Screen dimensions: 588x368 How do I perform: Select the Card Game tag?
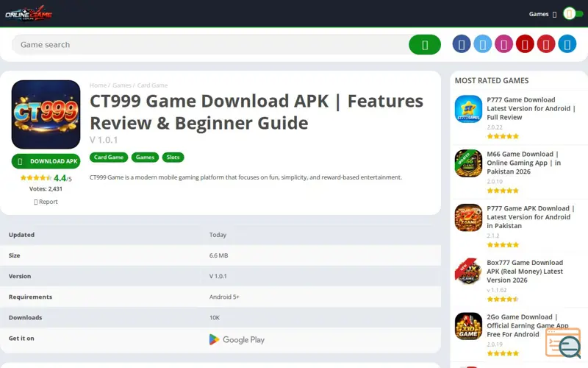109,158
